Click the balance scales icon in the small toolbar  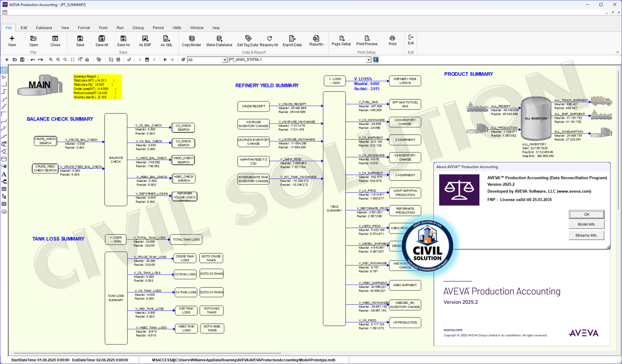click(119, 60)
